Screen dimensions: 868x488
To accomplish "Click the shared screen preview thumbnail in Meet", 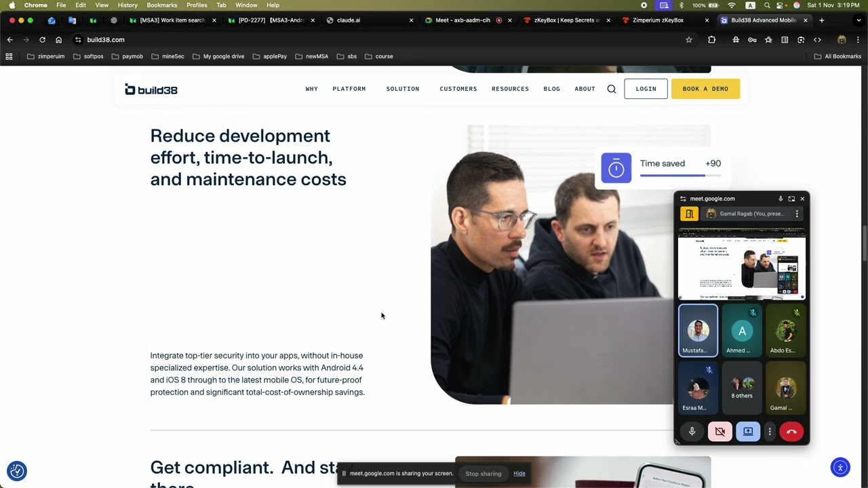I will [x=742, y=264].
